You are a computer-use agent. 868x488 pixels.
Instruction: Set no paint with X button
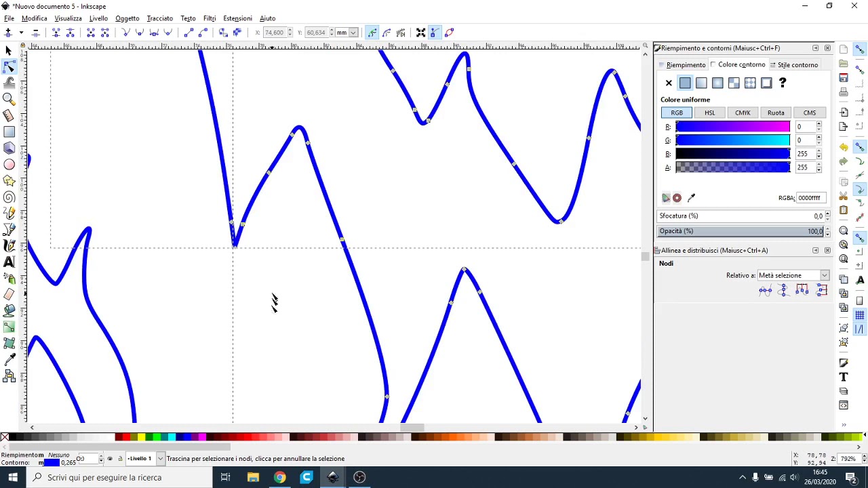pos(669,83)
